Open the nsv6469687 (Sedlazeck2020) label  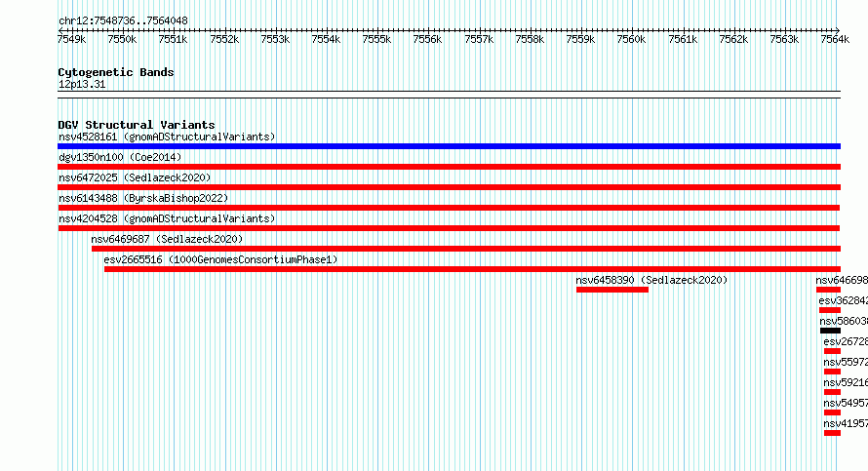point(167,239)
